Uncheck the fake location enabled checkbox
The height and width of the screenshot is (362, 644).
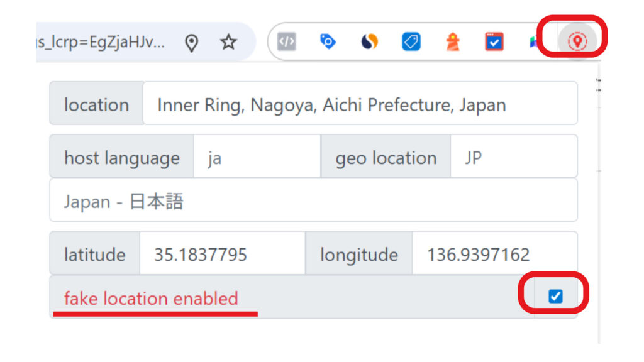(555, 296)
